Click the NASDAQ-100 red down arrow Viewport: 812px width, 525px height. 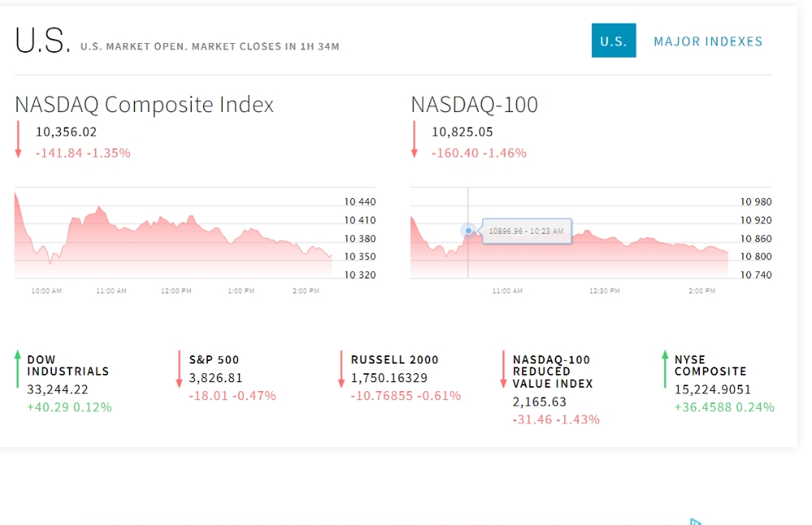(414, 140)
